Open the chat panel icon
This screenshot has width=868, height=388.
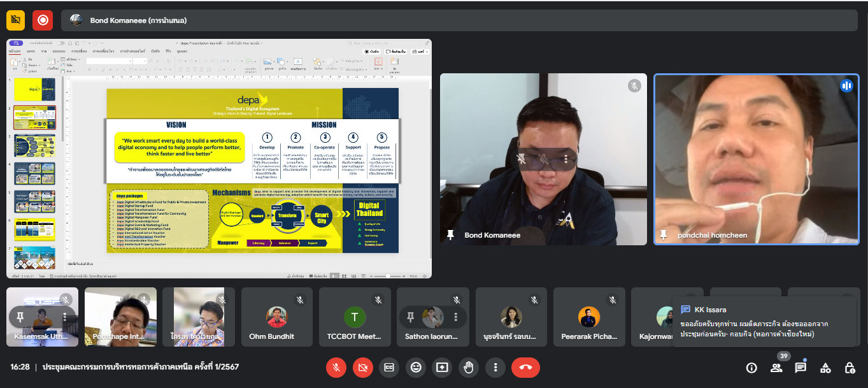(x=800, y=368)
